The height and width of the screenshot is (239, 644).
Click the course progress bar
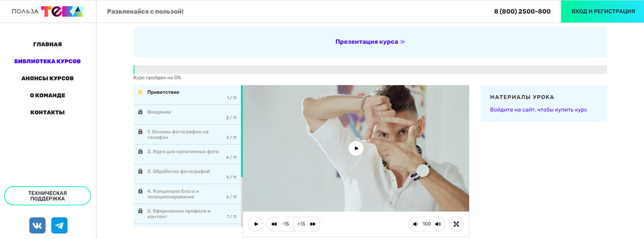pos(370,70)
